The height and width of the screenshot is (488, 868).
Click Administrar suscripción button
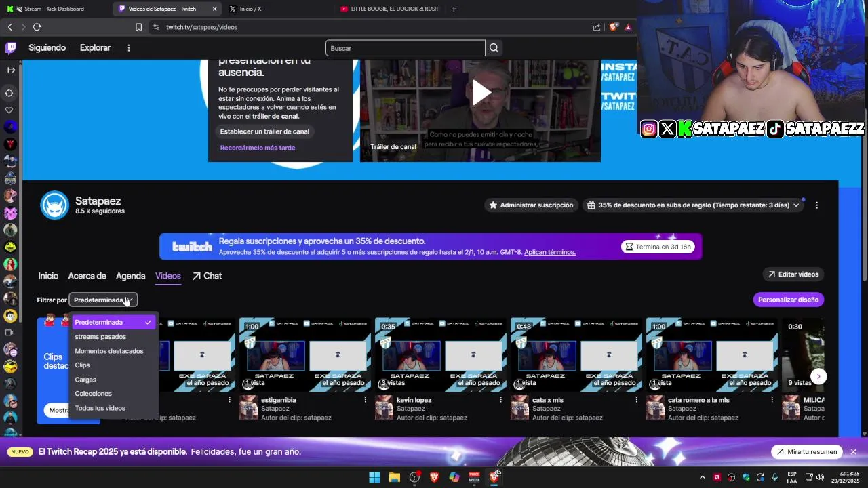point(532,205)
